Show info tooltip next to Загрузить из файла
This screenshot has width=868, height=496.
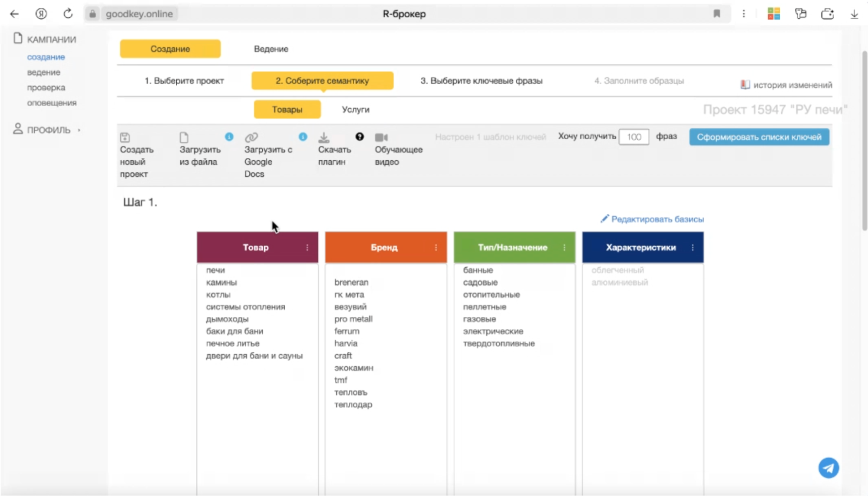point(229,137)
